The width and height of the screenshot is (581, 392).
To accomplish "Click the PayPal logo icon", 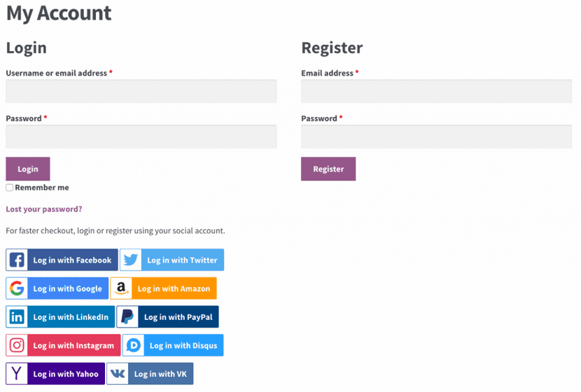I will click(x=127, y=317).
